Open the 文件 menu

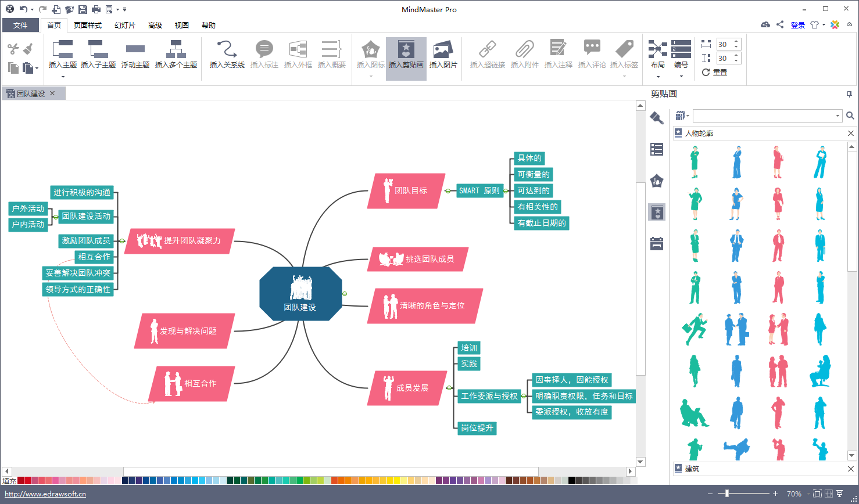[x=20, y=25]
